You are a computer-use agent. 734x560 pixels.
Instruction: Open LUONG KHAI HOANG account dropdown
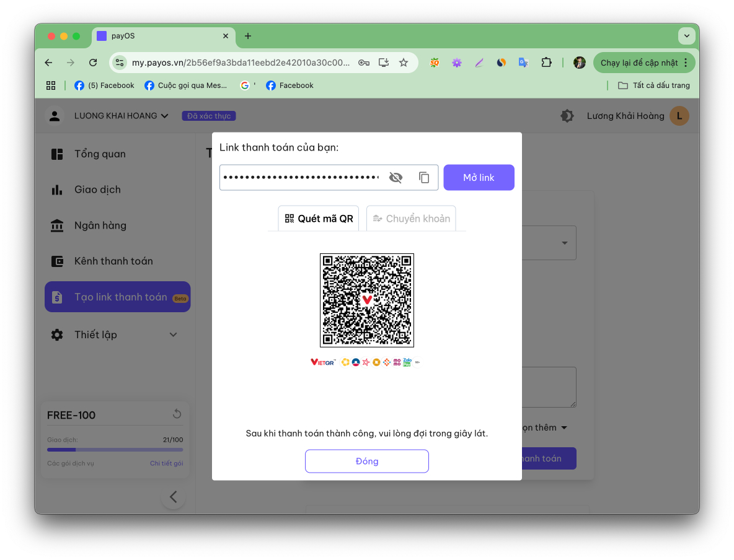coord(122,116)
